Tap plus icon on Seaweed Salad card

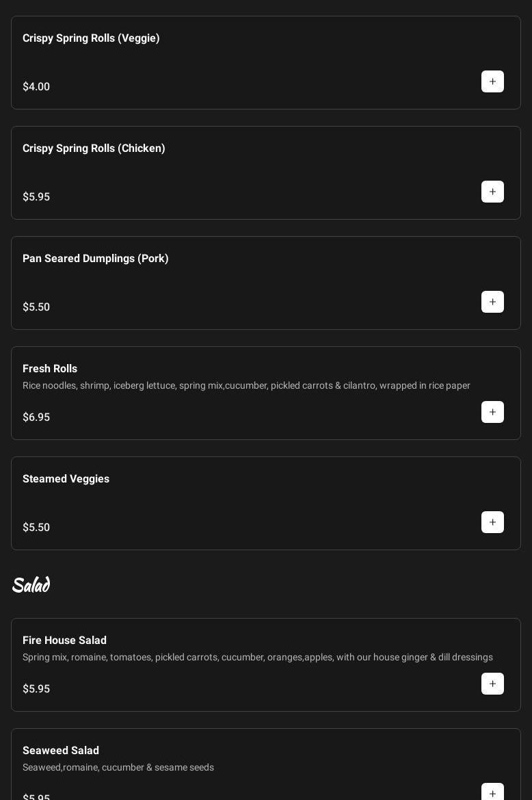click(x=492, y=792)
